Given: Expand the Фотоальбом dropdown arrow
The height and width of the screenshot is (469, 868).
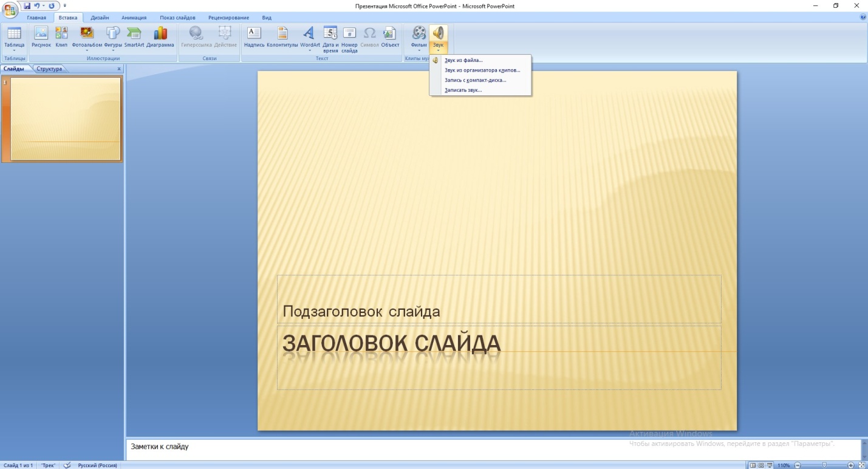Looking at the screenshot, I should [x=87, y=50].
